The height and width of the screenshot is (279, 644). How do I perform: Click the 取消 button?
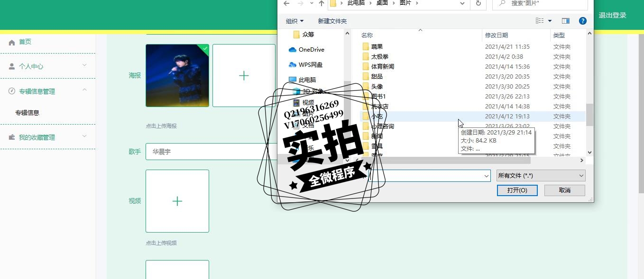tap(565, 190)
